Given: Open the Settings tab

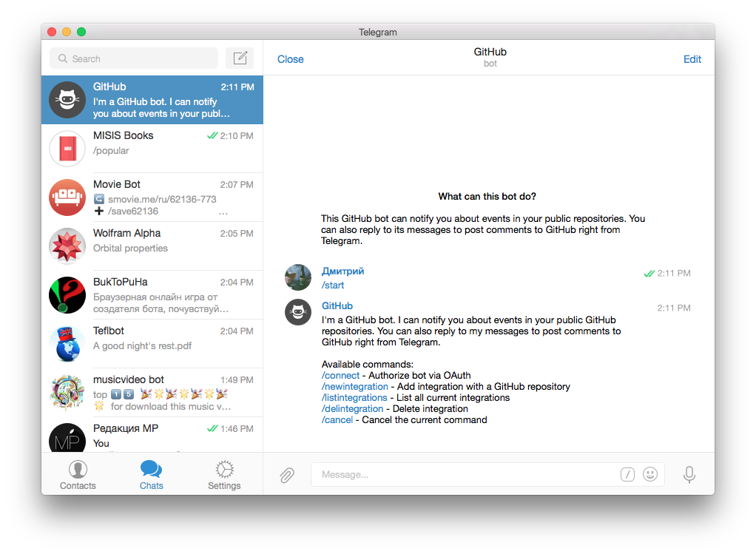Looking at the screenshot, I should [x=224, y=474].
